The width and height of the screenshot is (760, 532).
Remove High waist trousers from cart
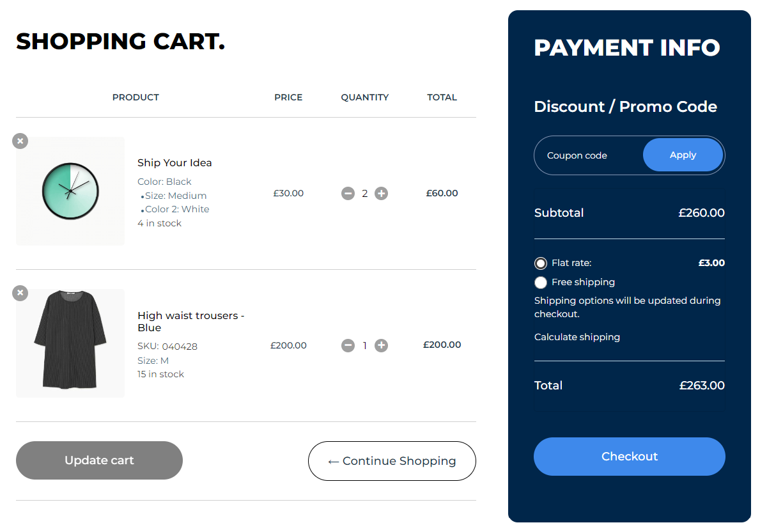coord(20,293)
